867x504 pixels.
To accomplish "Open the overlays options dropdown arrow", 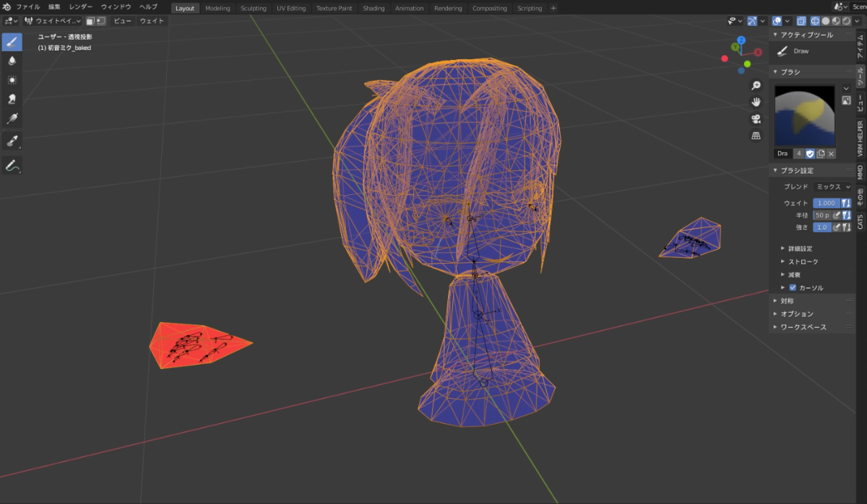I will [788, 21].
